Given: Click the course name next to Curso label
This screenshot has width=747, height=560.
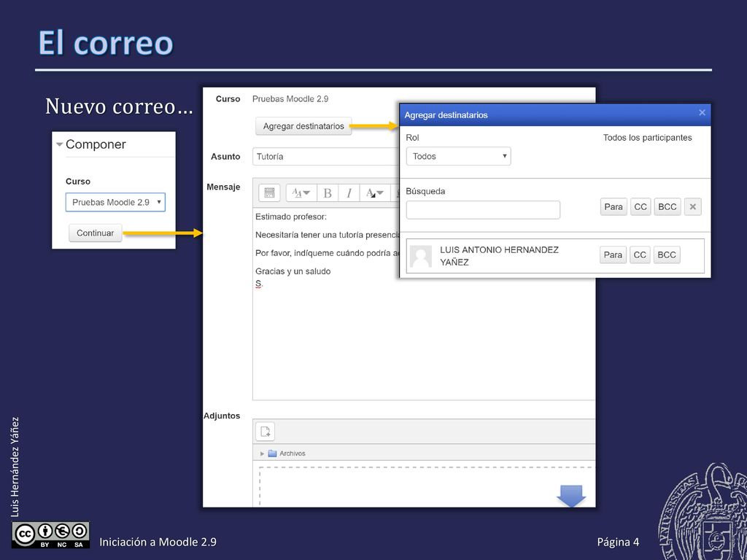Looking at the screenshot, I should (x=290, y=99).
